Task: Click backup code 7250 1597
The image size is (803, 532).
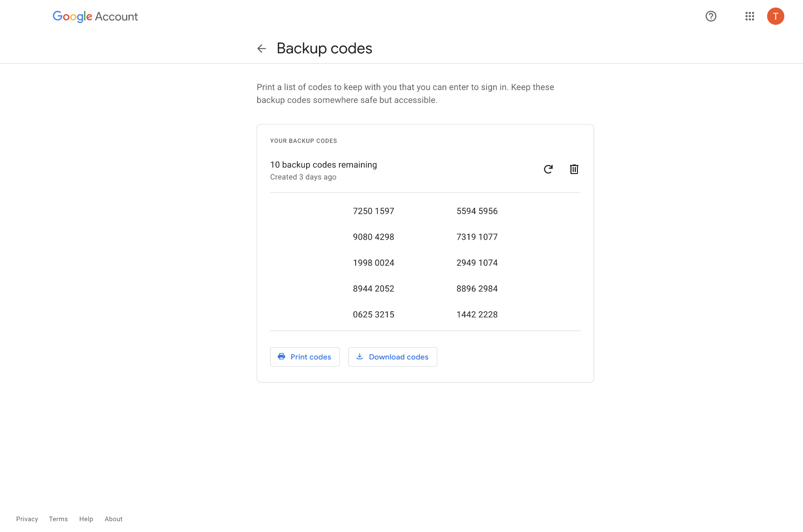Action: tap(373, 211)
